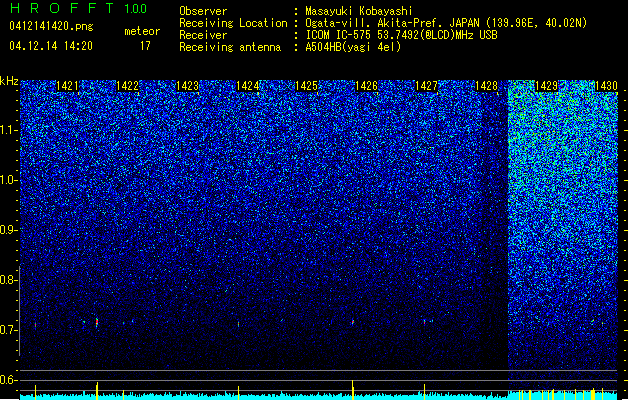This screenshot has width=629, height=400.
Task: Click the date stamp 04.12.14 14:20
Action: pos(51,46)
